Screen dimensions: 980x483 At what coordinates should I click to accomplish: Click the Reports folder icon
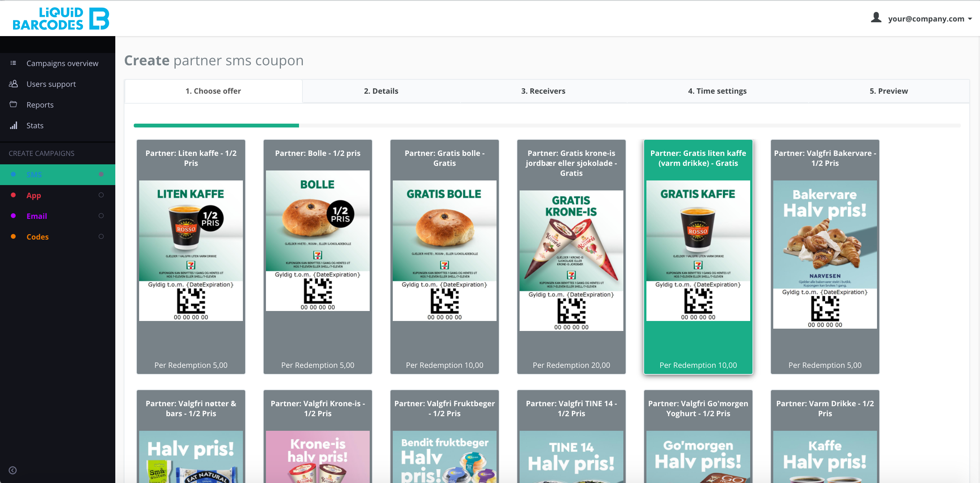pyautogui.click(x=13, y=104)
